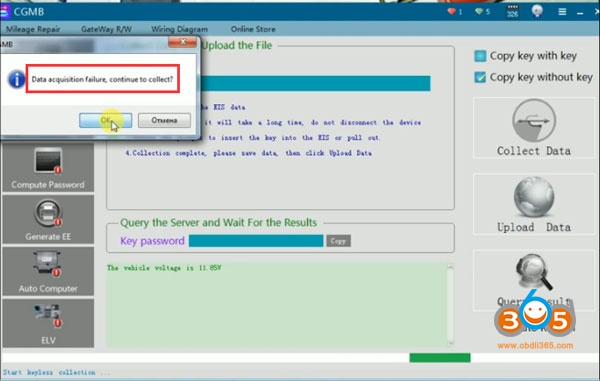
Task: Click the lightbulb tips icon in title bar
Action: (537, 11)
